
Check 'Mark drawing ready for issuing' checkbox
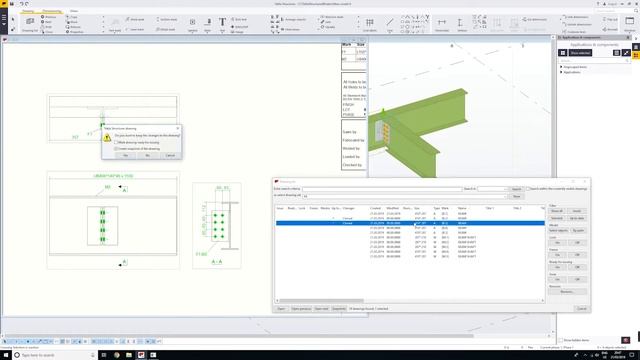[x=116, y=142]
